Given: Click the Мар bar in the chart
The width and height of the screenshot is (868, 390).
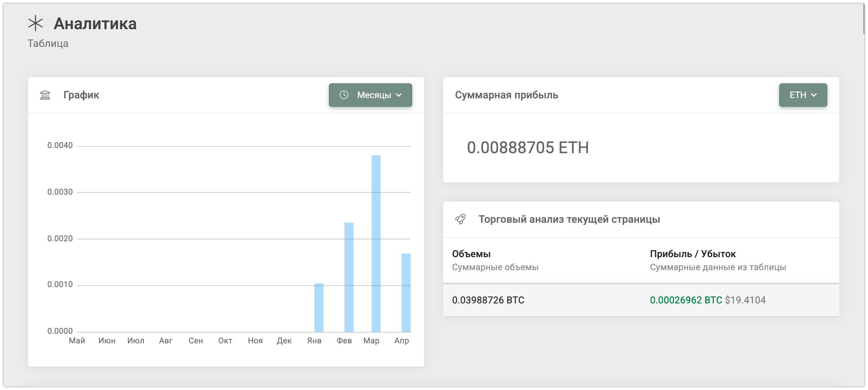Looking at the screenshot, I should coord(376,243).
